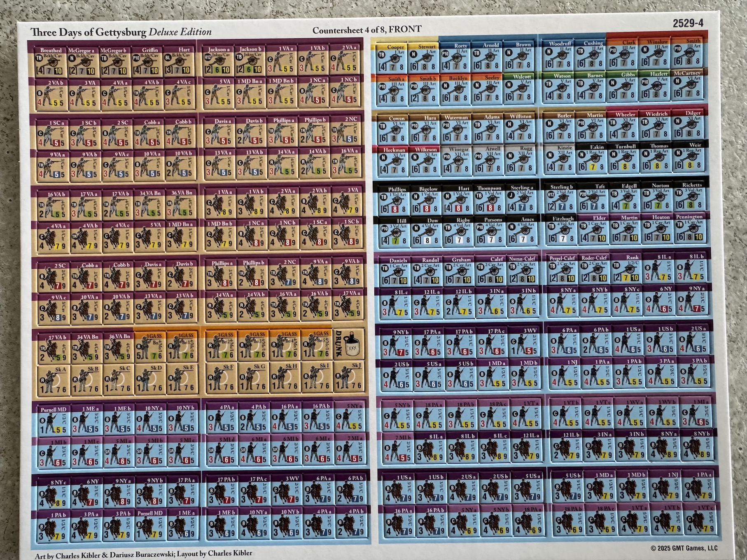Image resolution: width=747 pixels, height=560 pixels.
Task: Pick the Griffin artillery counter
Action: pos(148,62)
